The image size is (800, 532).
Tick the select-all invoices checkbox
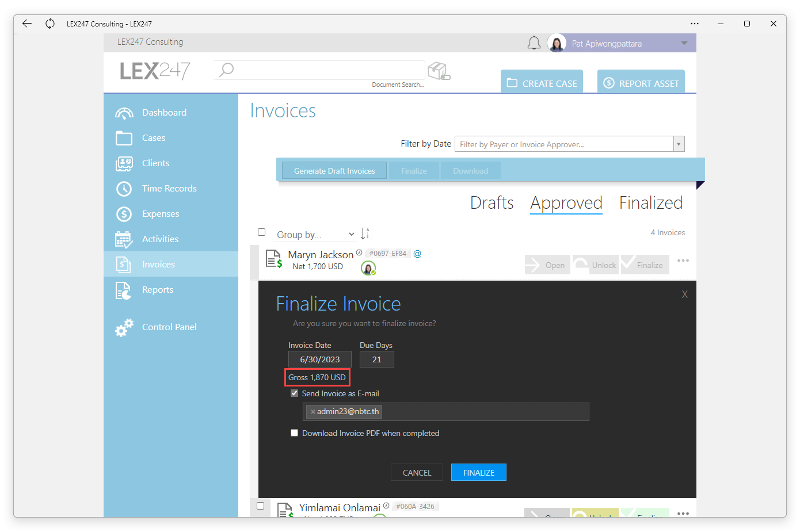(x=262, y=232)
